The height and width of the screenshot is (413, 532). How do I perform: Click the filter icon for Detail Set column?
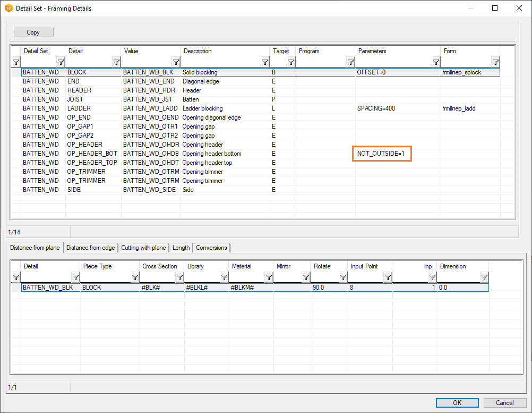pos(61,62)
